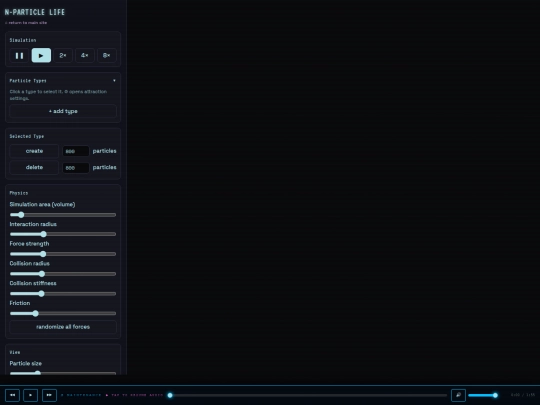Adjust the Collision stiffness slider
The image size is (540, 405).
(x=63, y=294)
